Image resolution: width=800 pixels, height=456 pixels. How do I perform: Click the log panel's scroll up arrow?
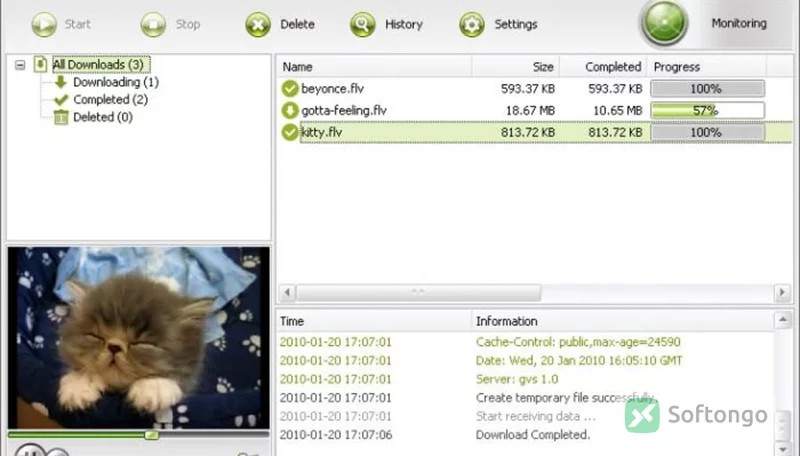pos(783,320)
